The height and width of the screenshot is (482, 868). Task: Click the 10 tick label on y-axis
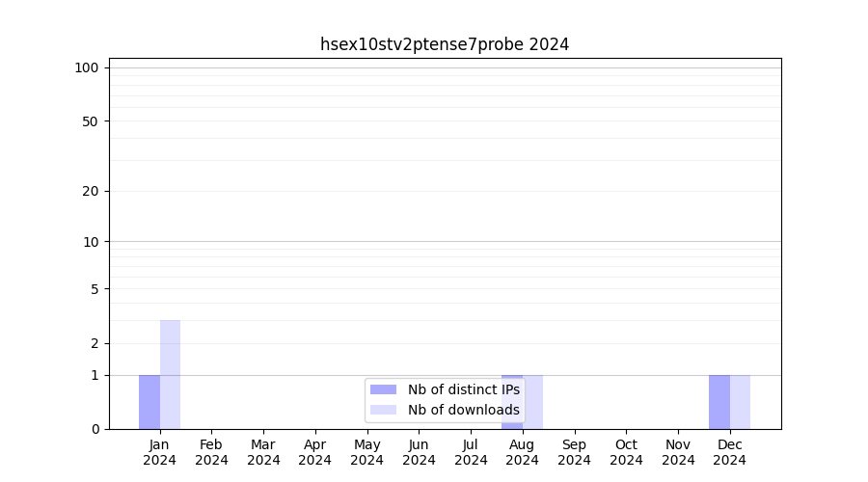point(91,242)
